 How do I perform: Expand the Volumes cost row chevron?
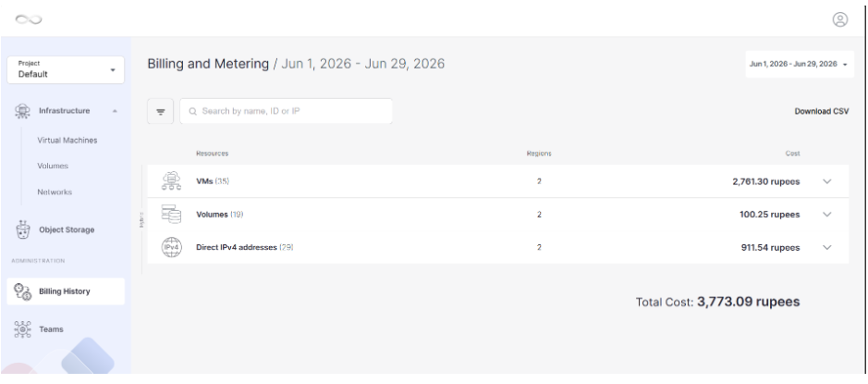coord(827,215)
